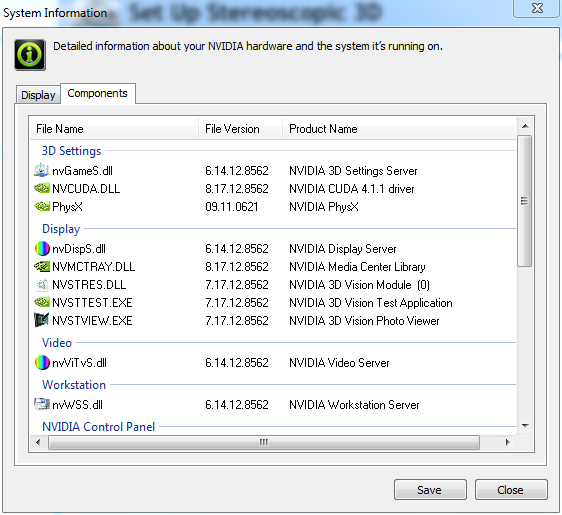Click the green information icon
The height and width of the screenshot is (515, 562).
tap(30, 55)
